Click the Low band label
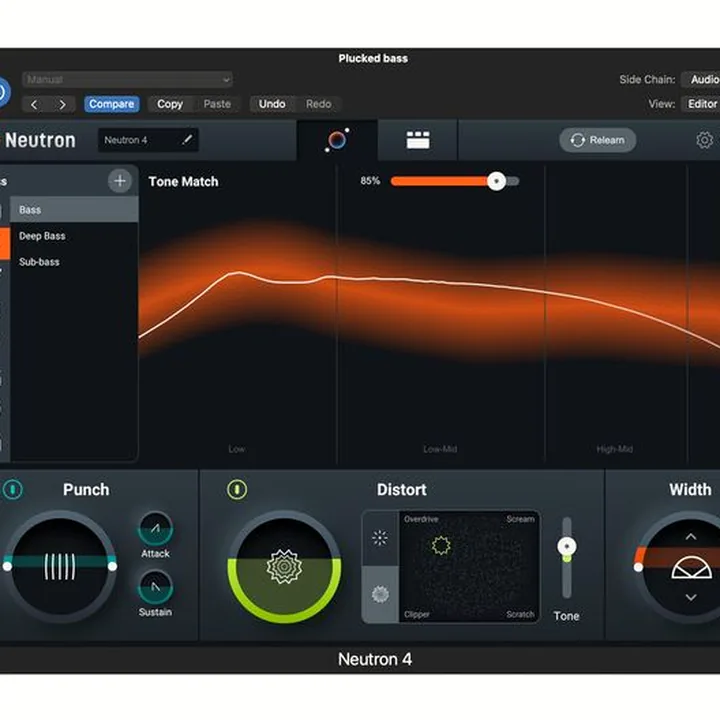 pyautogui.click(x=236, y=449)
